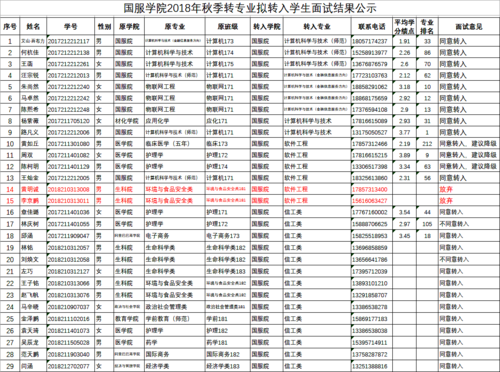Select the major rank cell 105
This screenshot has width=500, height=372.
(427, 224)
